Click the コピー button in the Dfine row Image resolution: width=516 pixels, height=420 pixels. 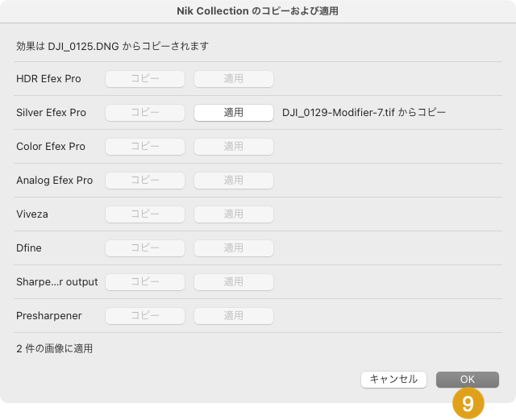point(145,248)
